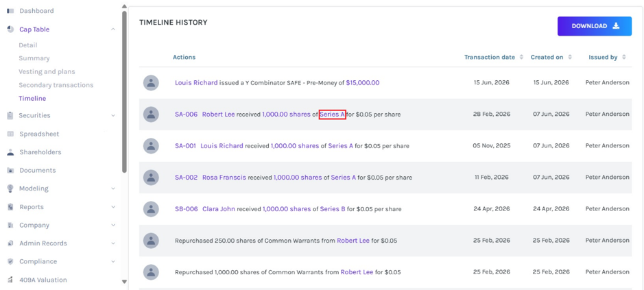This screenshot has height=290, width=644.
Task: Expand the Company section chevron
Action: click(x=113, y=225)
